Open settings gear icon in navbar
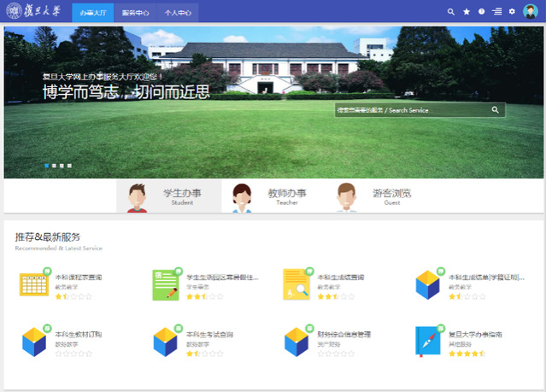The image size is (546, 392). pyautogui.click(x=513, y=12)
